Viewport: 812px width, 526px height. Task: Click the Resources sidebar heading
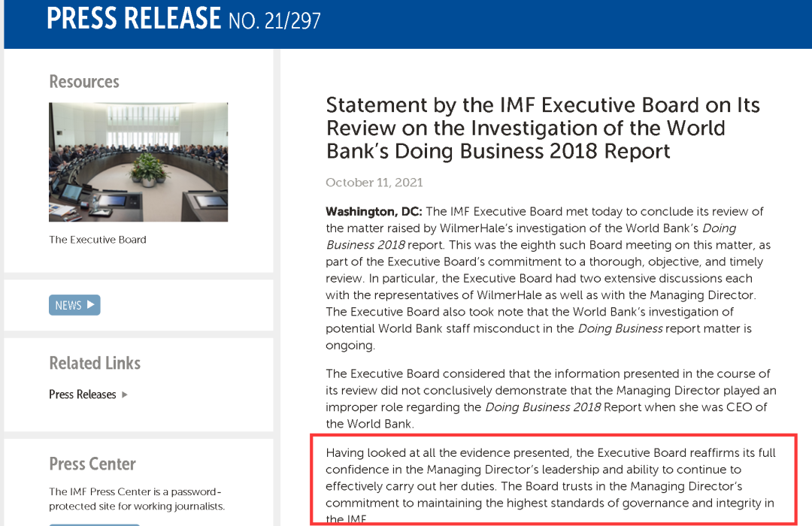point(84,82)
